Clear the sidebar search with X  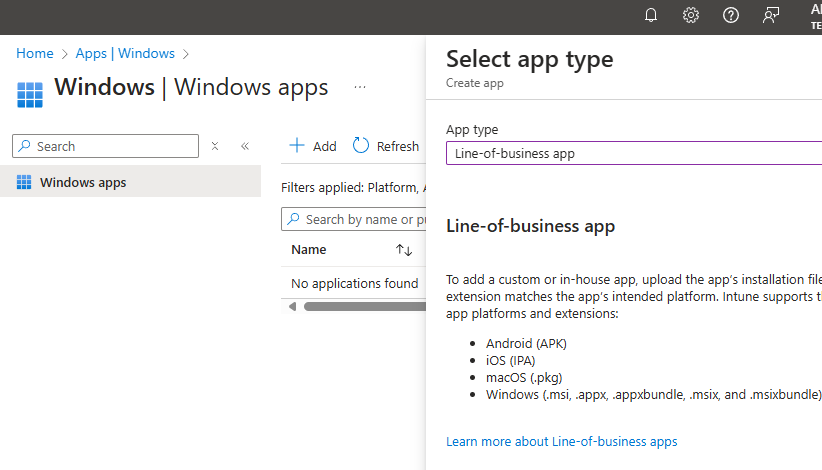[215, 146]
